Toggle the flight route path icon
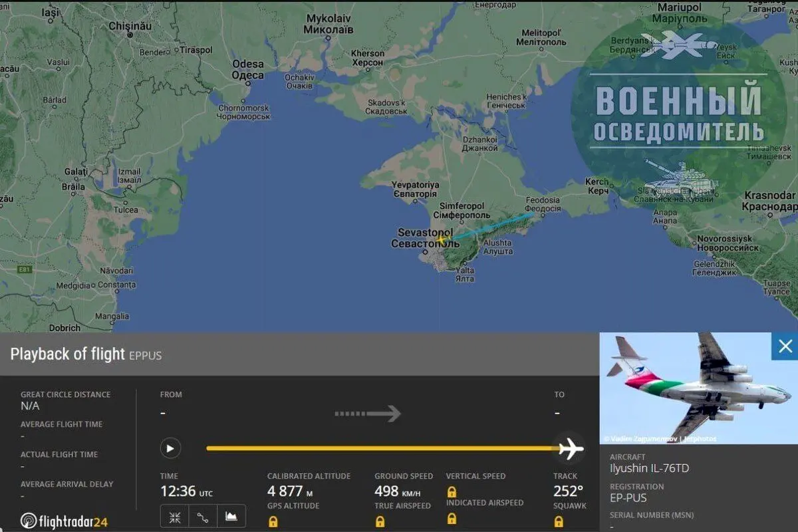Screen dimensions: 798x532 click(203, 516)
